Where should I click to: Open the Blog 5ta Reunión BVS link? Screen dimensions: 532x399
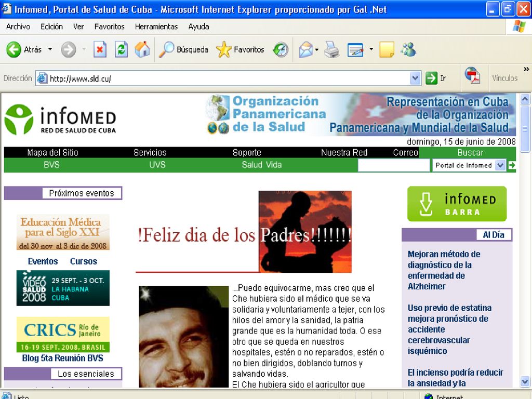pyautogui.click(x=62, y=358)
